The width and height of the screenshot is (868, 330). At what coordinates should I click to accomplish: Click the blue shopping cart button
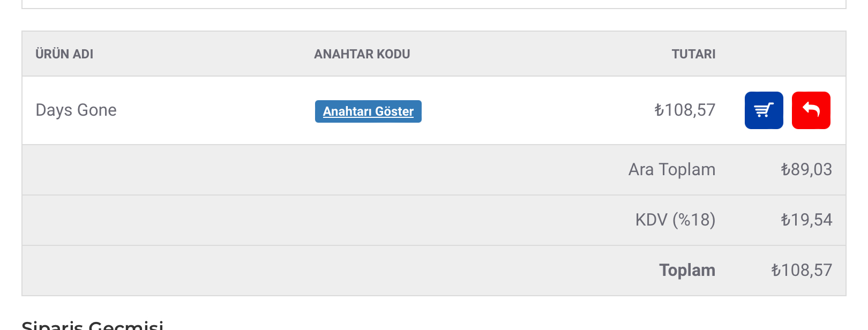(x=764, y=110)
